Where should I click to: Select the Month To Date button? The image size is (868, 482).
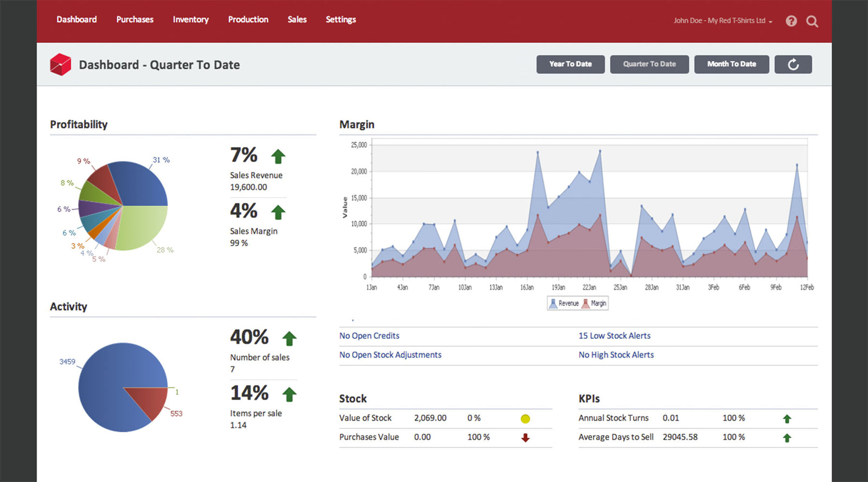click(731, 64)
